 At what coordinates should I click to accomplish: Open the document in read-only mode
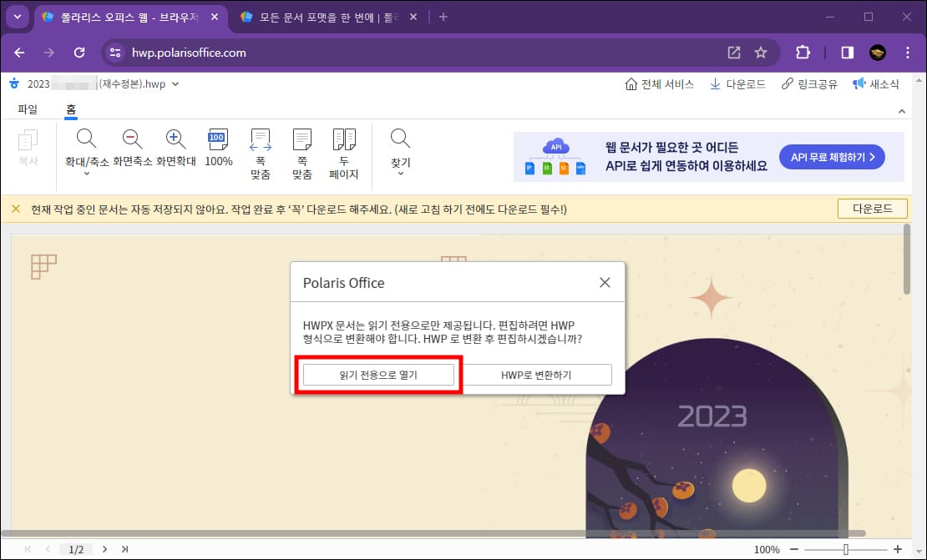click(377, 374)
